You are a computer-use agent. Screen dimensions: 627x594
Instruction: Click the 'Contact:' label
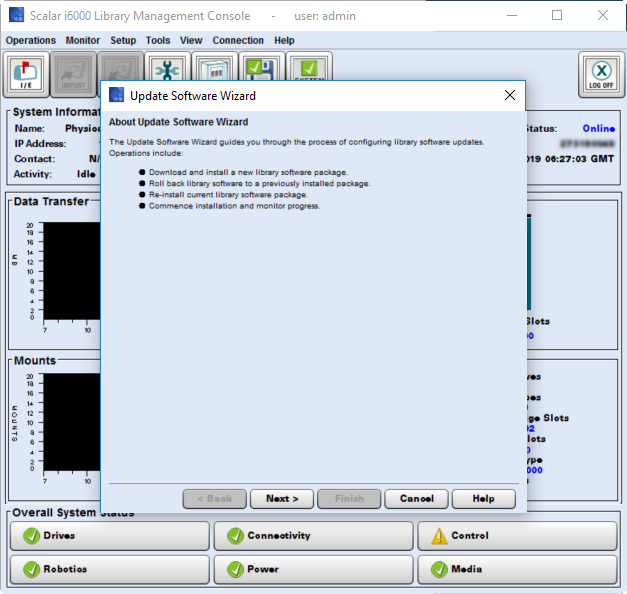click(x=35, y=159)
